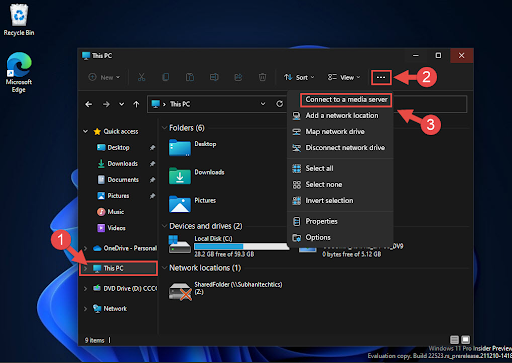The image size is (512, 363).
Task: Go back with the left arrow
Action: (x=89, y=104)
